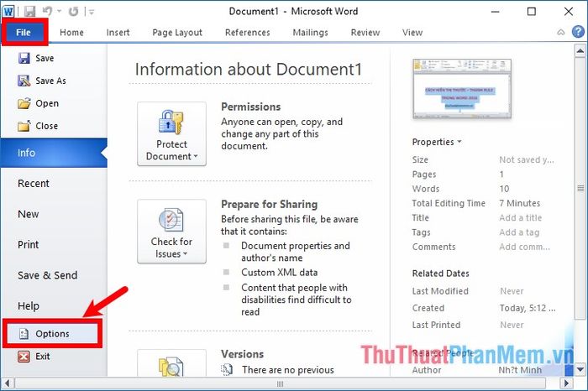
Task: Click the horizontal scrollbar right arrow
Action: coord(567,383)
